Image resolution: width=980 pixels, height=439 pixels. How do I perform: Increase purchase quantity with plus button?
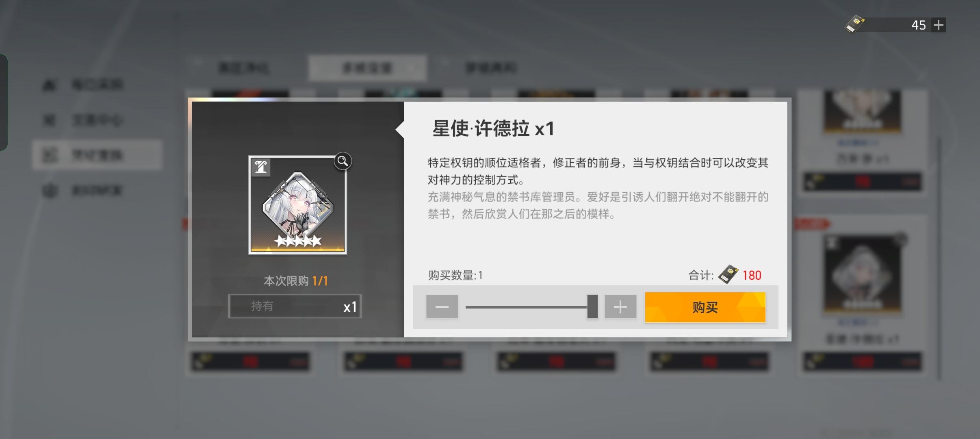[620, 306]
